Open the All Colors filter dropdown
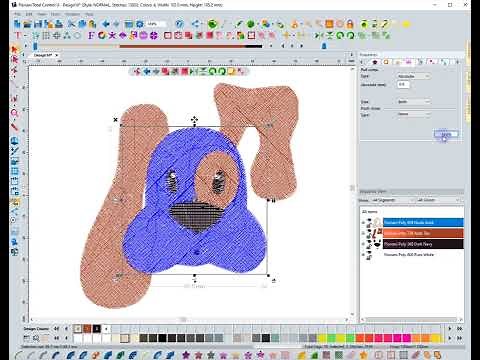Viewport: 480px width, 360px height. pyautogui.click(x=438, y=200)
